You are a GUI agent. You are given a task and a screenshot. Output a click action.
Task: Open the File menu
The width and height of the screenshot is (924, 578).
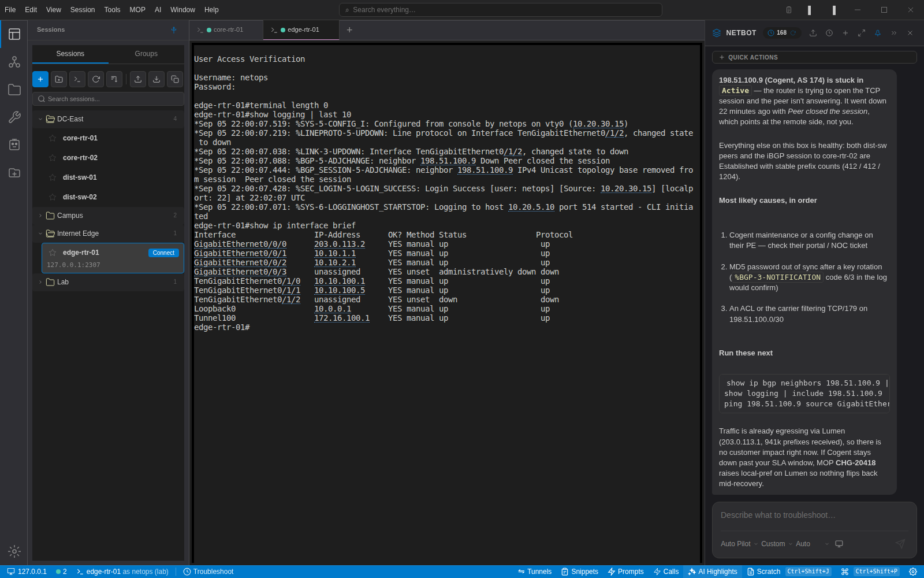[x=10, y=10]
